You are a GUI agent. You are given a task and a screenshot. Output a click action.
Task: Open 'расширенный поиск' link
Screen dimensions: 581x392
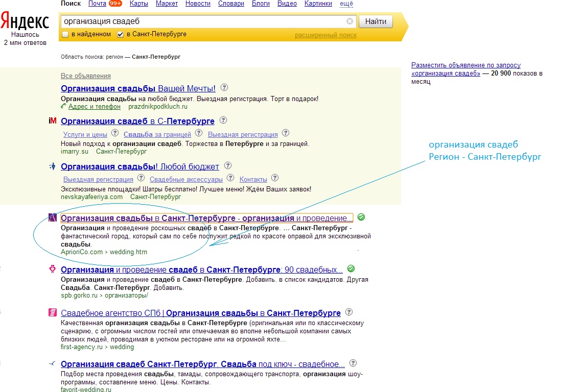tap(326, 35)
